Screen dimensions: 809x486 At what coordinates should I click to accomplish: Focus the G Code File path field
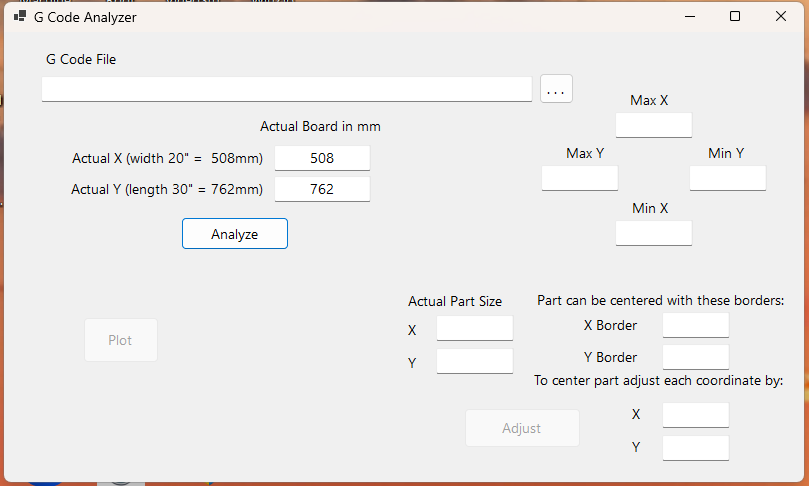tap(287, 89)
